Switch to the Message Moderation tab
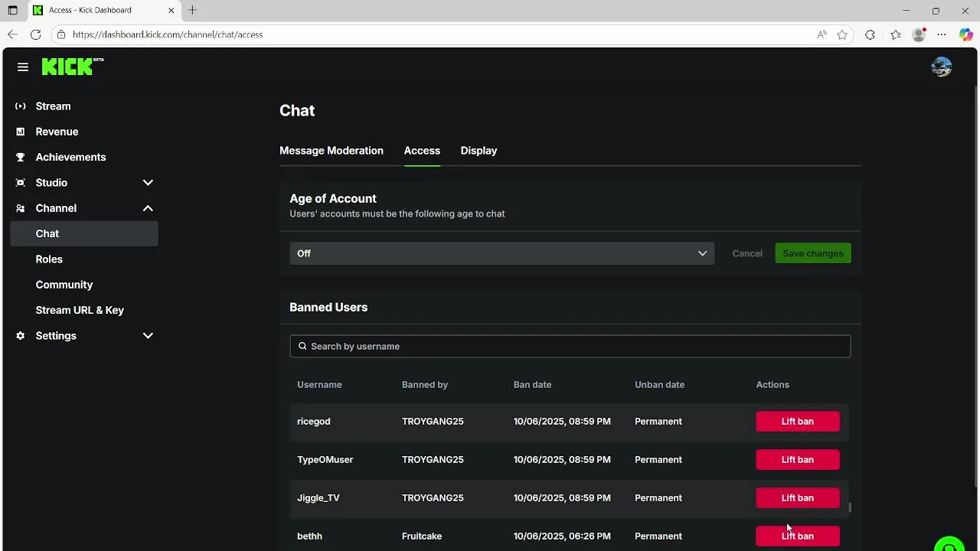The image size is (980, 551). (332, 151)
